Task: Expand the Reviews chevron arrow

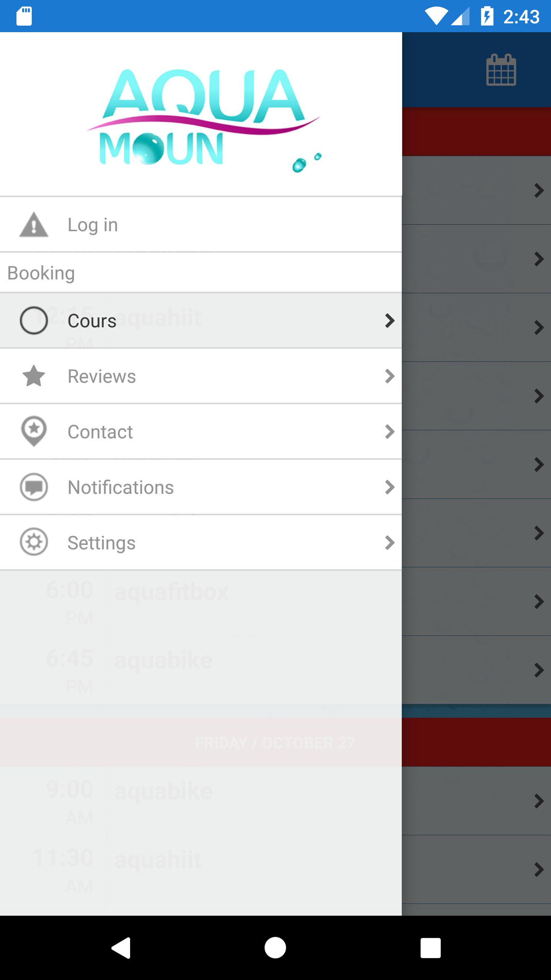Action: click(390, 376)
